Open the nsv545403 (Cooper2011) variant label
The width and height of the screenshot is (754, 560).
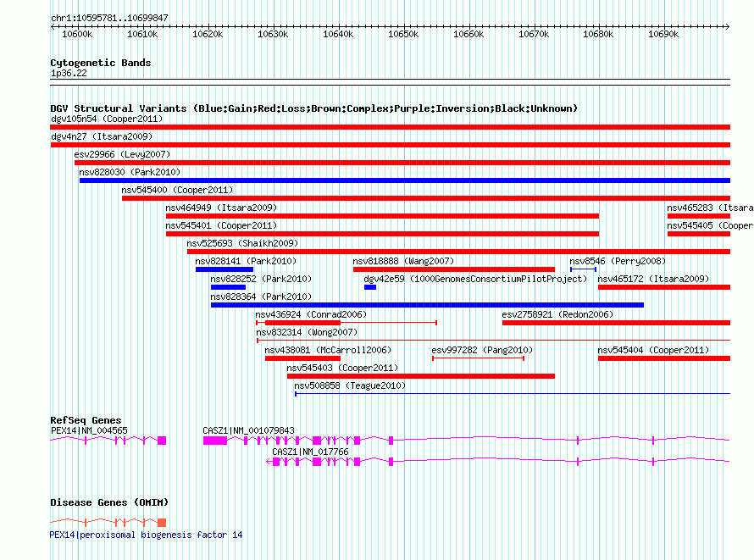coord(342,368)
